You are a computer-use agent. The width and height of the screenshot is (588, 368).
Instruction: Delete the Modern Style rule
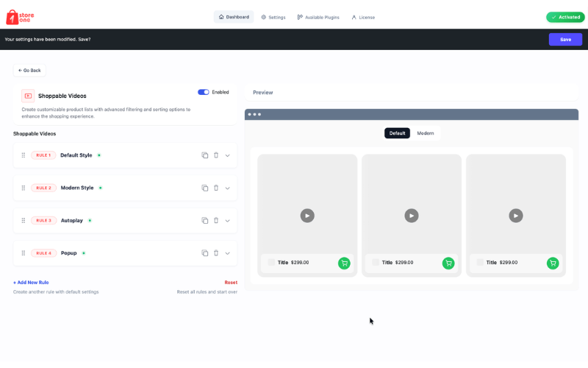pos(216,188)
